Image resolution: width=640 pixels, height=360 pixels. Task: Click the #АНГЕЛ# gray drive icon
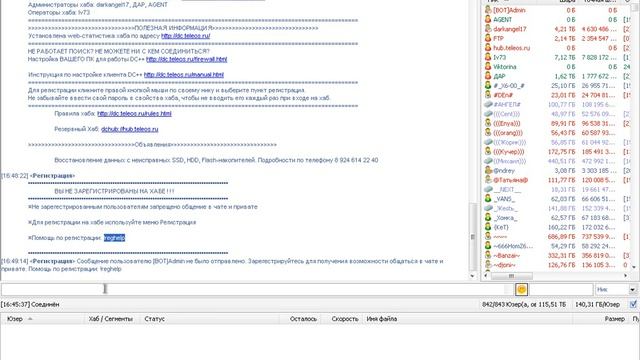(x=488, y=104)
